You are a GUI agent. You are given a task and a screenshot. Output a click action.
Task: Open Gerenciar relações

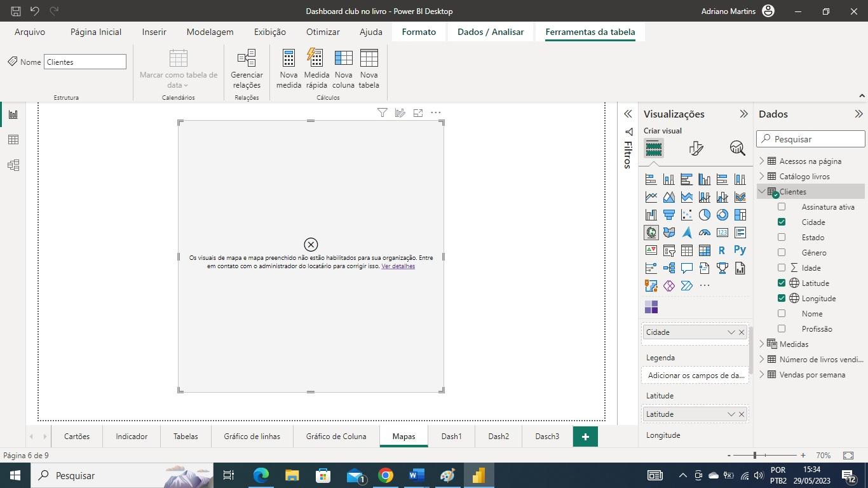[247, 69]
